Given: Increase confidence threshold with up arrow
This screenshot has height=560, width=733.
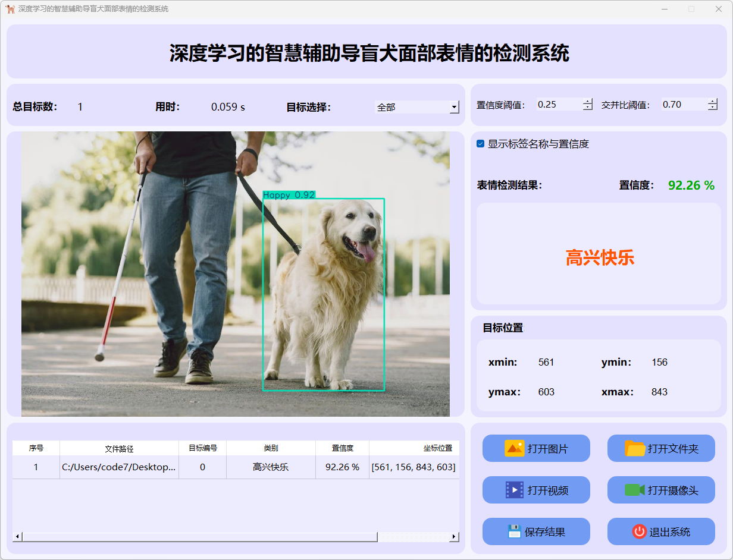Looking at the screenshot, I should [x=588, y=102].
